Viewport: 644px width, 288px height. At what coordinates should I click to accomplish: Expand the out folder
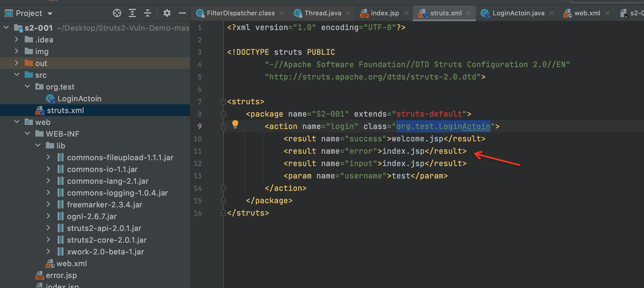point(16,63)
